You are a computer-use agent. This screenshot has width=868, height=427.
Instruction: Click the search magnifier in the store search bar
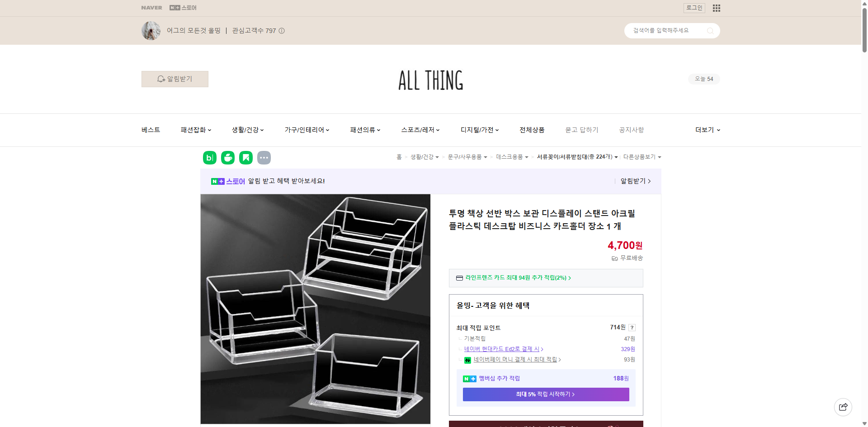tap(710, 30)
